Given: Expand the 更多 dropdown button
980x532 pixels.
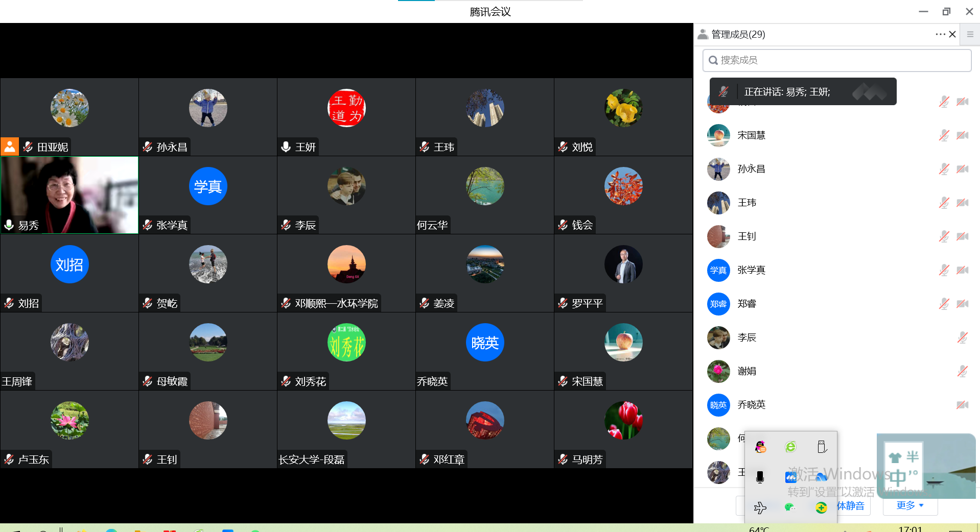Looking at the screenshot, I should pos(910,505).
